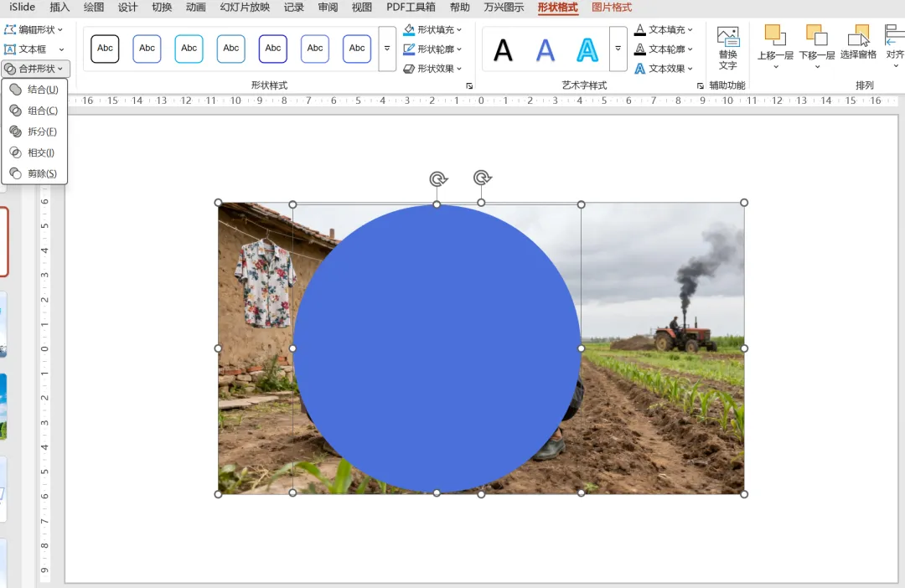905x588 pixels.
Task: Open the View (视图) tab
Action: coord(362,8)
